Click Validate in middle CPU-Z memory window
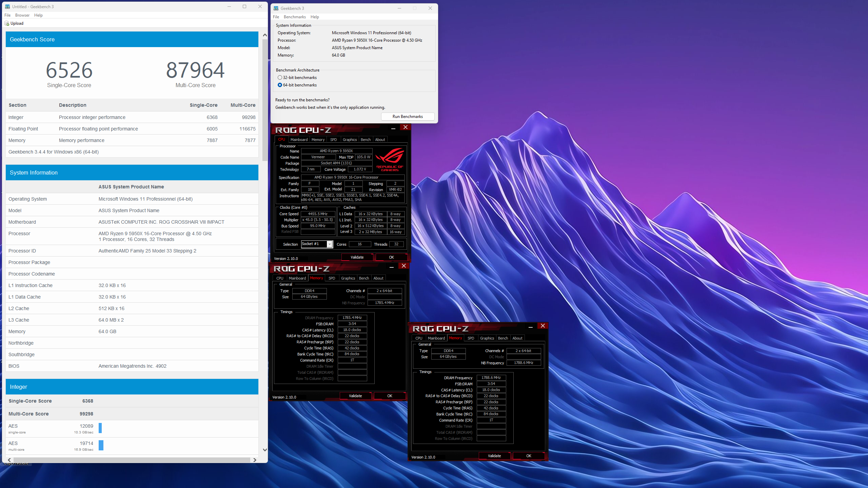 (355, 396)
